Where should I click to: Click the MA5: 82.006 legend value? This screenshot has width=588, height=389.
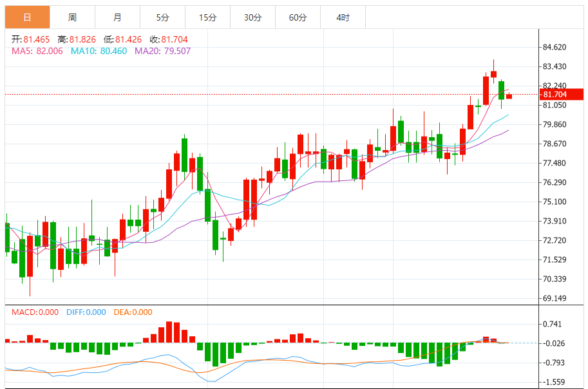click(x=37, y=51)
